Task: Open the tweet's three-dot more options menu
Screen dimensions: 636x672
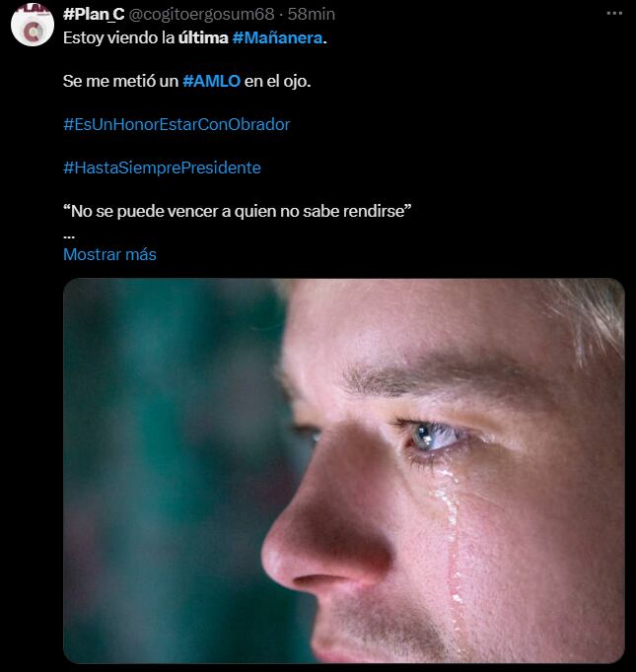Action: click(614, 14)
